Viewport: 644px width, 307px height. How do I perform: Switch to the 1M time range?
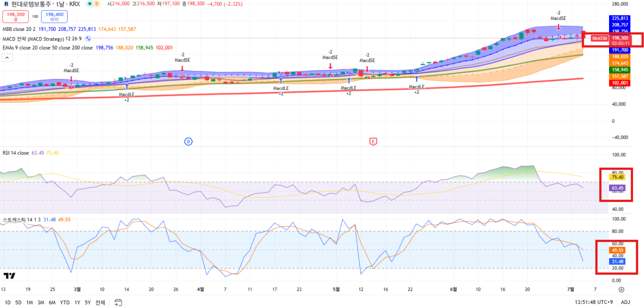(x=30, y=303)
